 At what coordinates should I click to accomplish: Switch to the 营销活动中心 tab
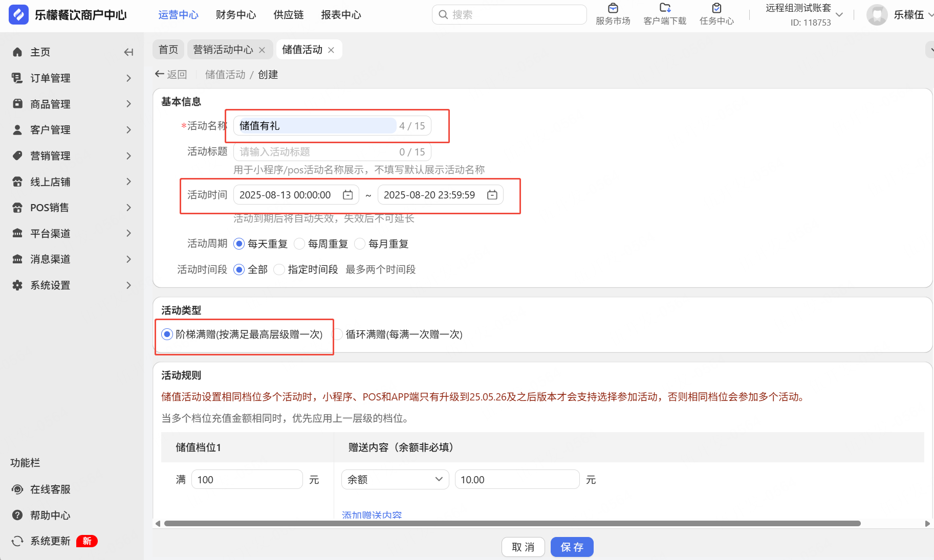click(223, 50)
